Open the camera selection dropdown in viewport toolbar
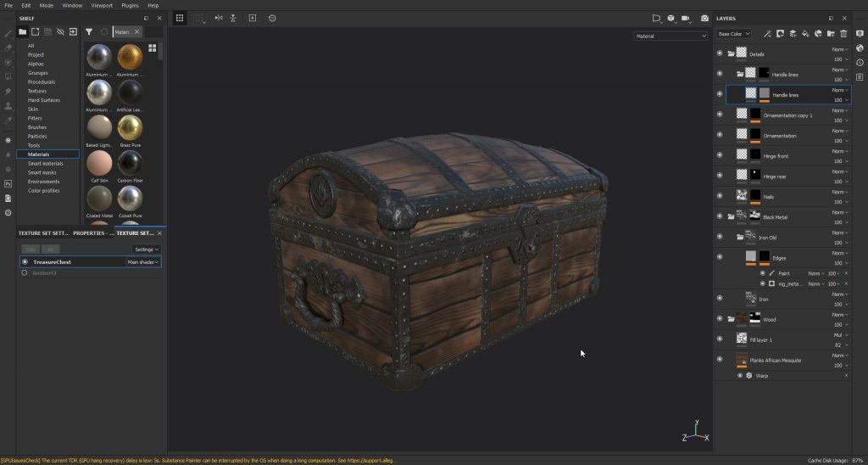The image size is (868, 465). pos(687,19)
